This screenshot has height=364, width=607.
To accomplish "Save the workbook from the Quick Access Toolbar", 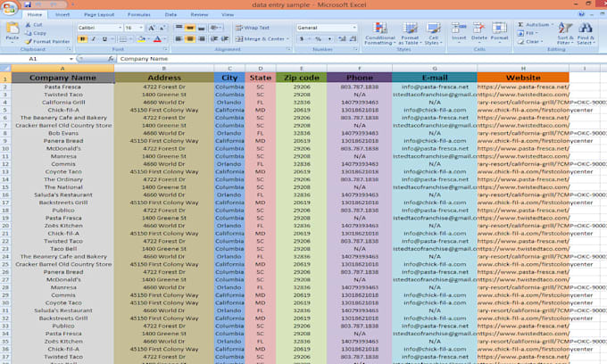I will [x=28, y=4].
